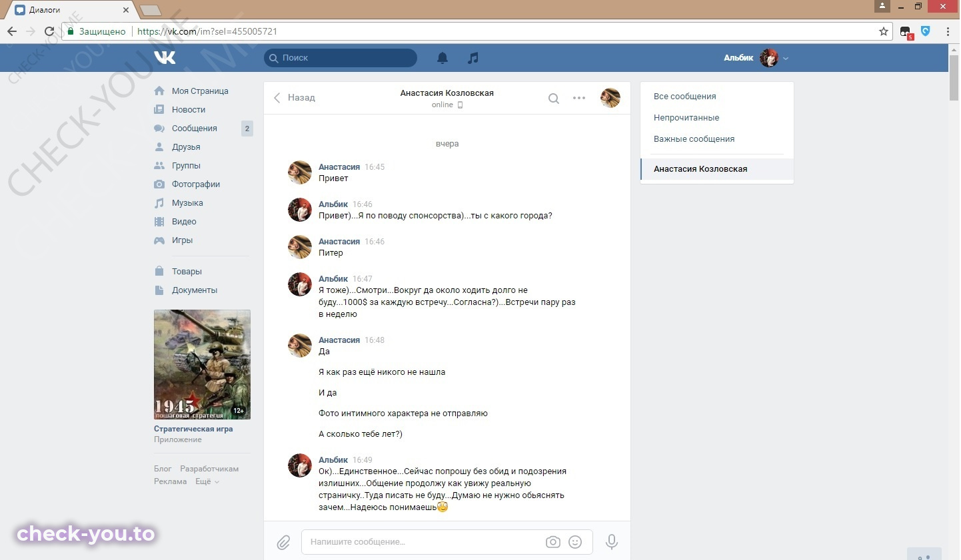Attach a photo with the camera icon

coord(553,542)
